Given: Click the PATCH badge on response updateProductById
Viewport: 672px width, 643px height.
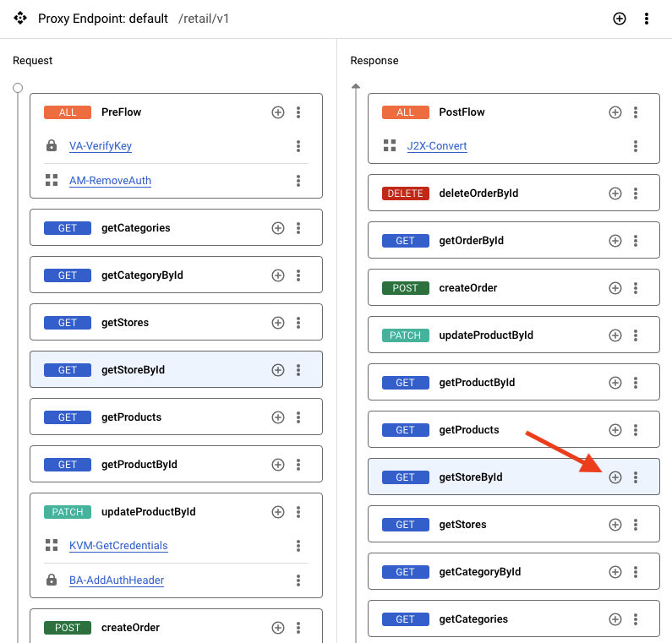Looking at the screenshot, I should (x=406, y=335).
